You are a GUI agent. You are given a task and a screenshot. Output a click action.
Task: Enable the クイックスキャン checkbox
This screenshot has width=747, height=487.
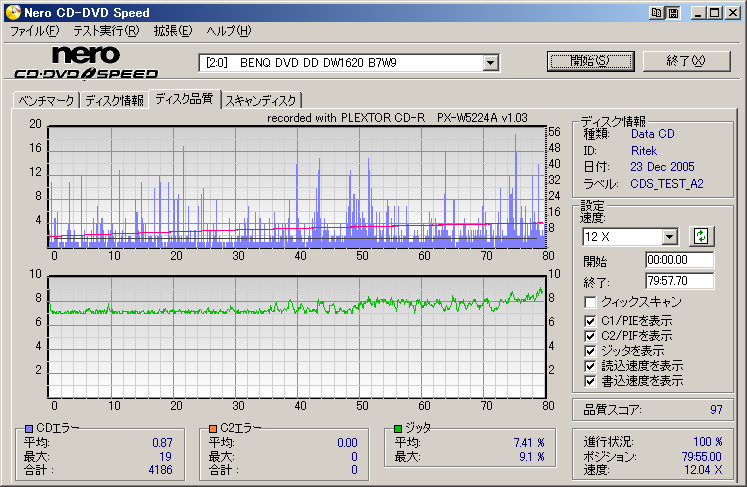click(591, 302)
